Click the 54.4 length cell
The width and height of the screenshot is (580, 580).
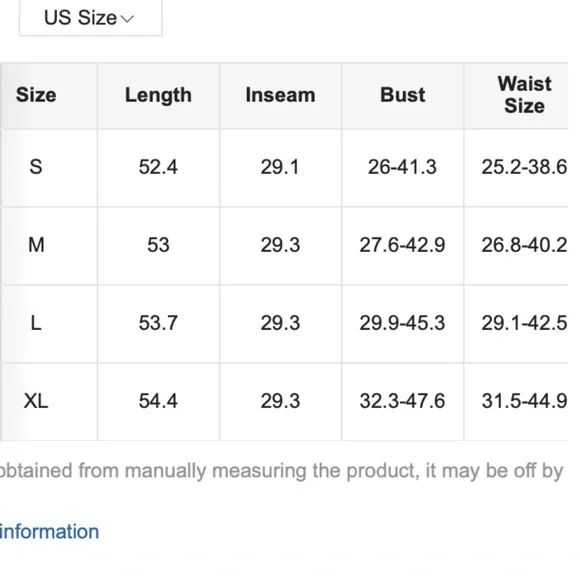158,401
